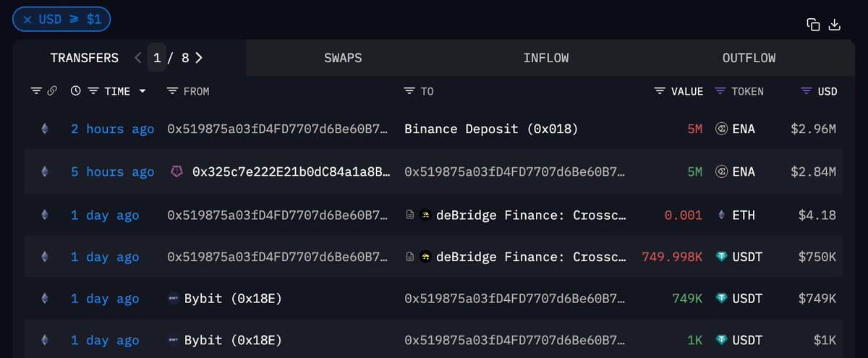868x358 pixels.
Task: Open the Binance Deposit (0x018) address
Action: [491, 129]
